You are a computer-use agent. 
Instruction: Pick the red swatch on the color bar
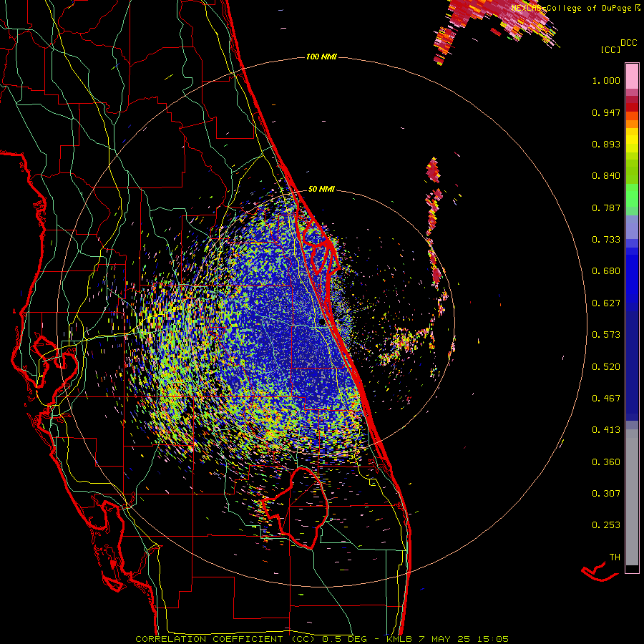[632, 107]
